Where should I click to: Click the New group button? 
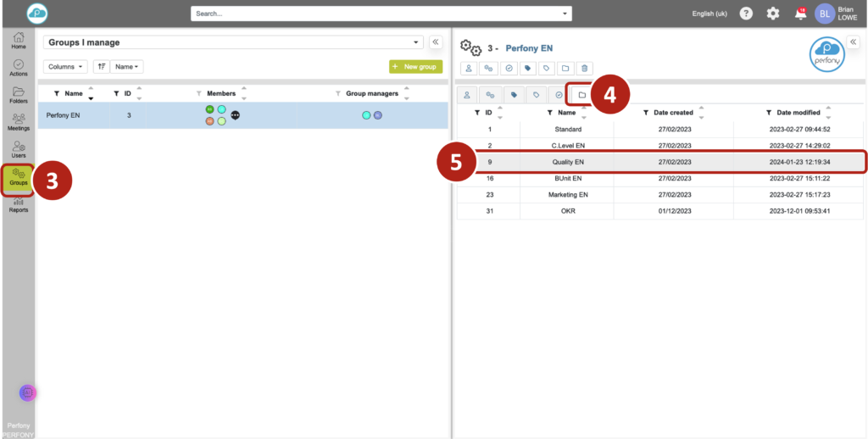[x=415, y=66]
